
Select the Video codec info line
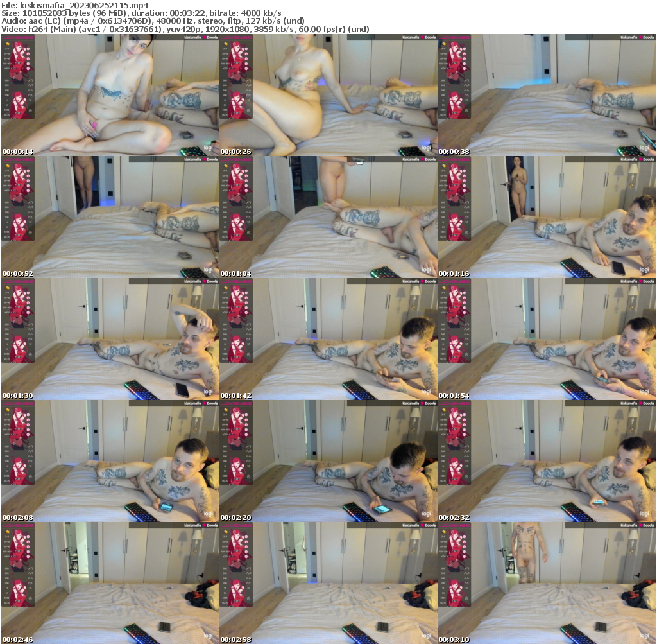(185, 30)
